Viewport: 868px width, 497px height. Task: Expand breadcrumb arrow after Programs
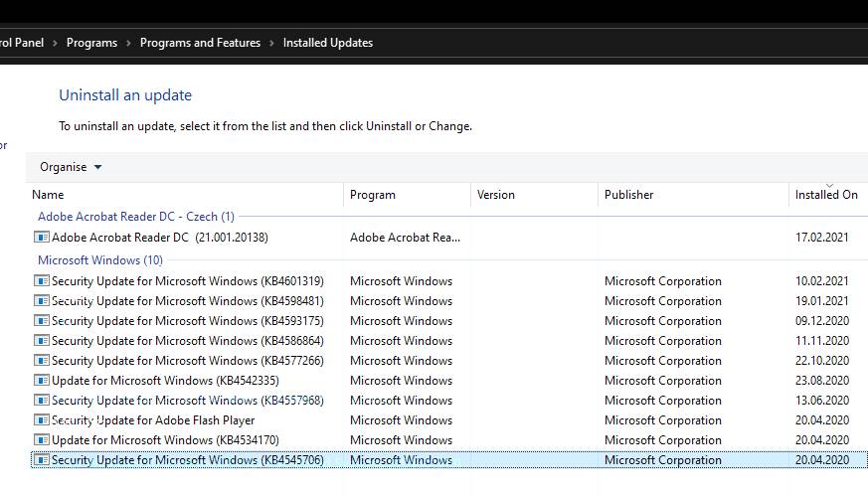128,43
